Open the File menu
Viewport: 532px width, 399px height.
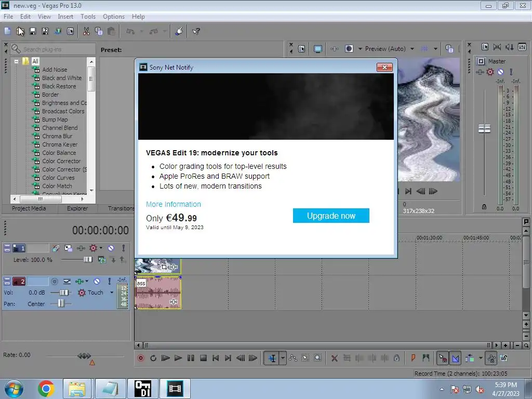pos(8,17)
